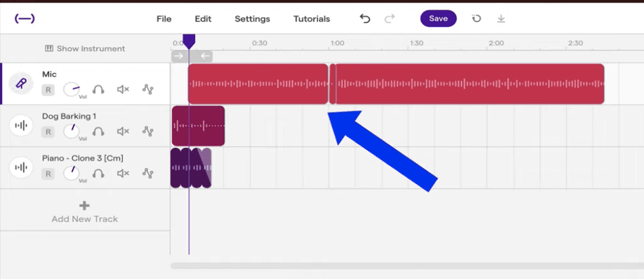Open the File menu

[x=164, y=19]
